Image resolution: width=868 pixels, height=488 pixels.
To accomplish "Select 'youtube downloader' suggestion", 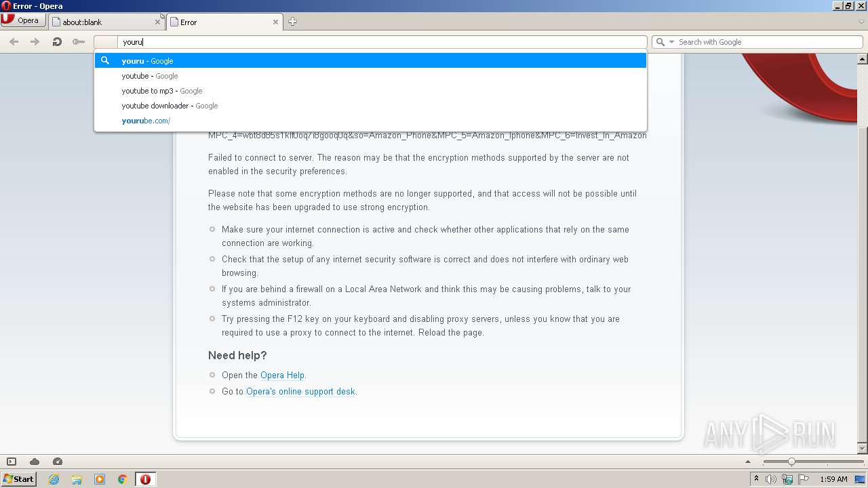I will (x=370, y=106).
